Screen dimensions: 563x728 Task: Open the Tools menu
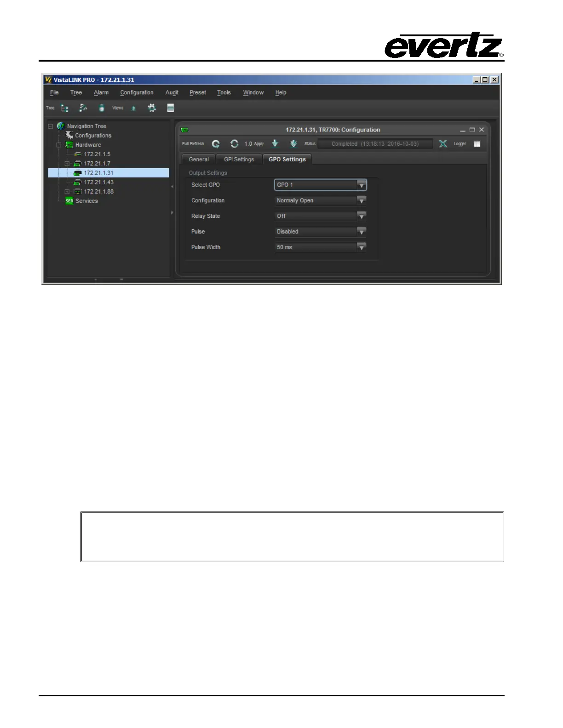(x=224, y=92)
